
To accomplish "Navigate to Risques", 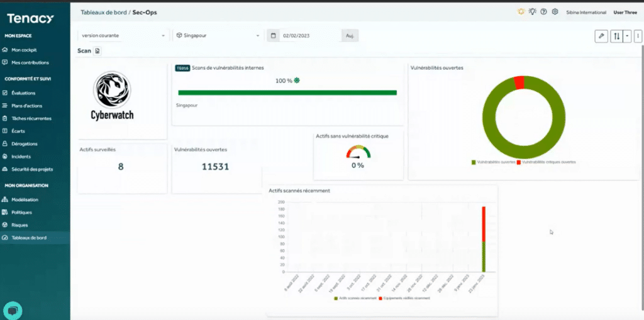I will pyautogui.click(x=19, y=226).
